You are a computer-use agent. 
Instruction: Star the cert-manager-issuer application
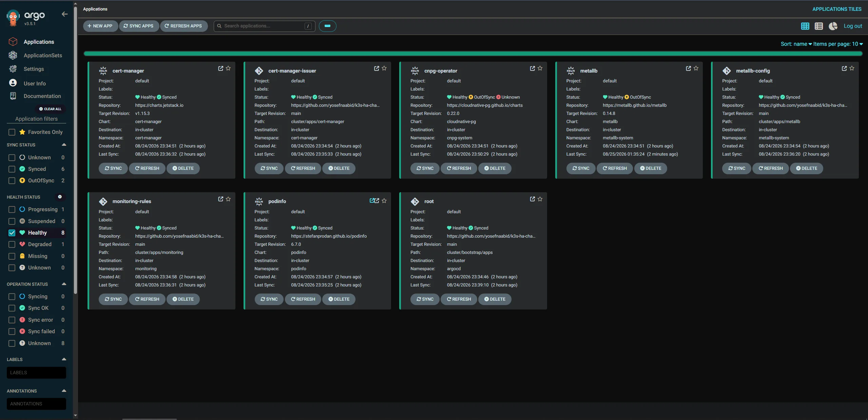[x=384, y=68]
